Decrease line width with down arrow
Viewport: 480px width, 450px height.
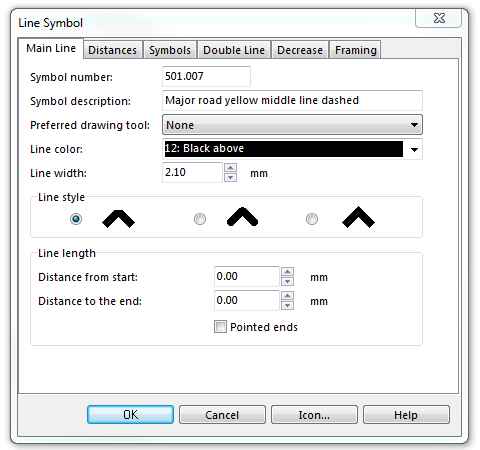[230, 177]
